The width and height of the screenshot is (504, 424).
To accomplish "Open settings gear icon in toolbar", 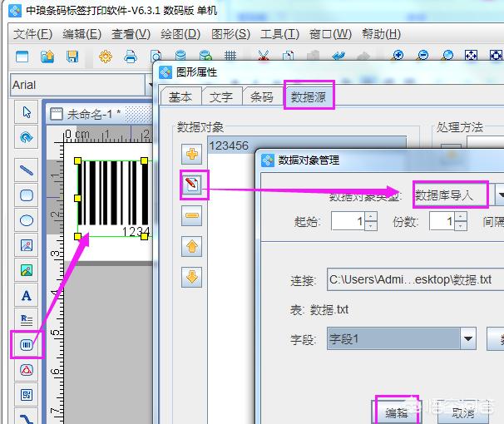I will click(x=106, y=57).
